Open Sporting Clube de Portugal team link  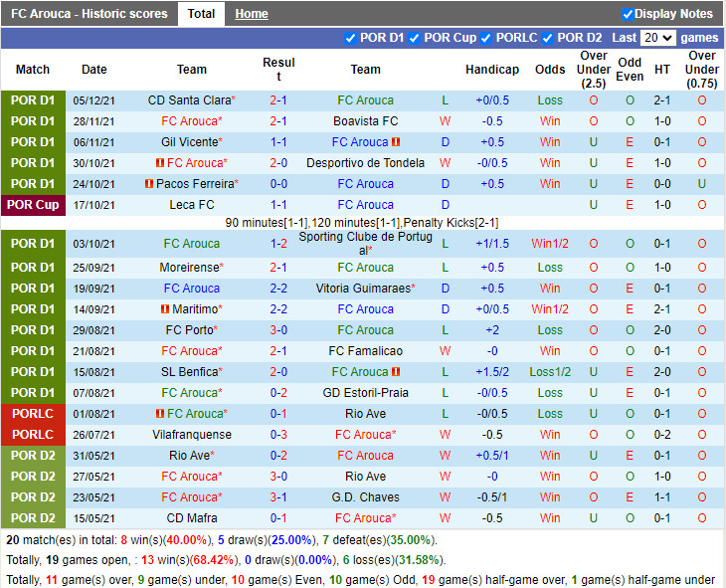coord(365,244)
